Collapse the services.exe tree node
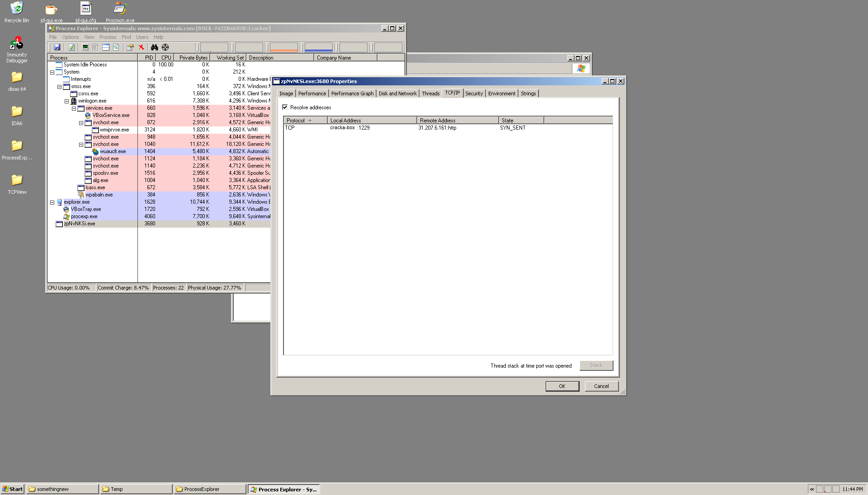Image resolution: width=868 pixels, height=495 pixels. [74, 108]
